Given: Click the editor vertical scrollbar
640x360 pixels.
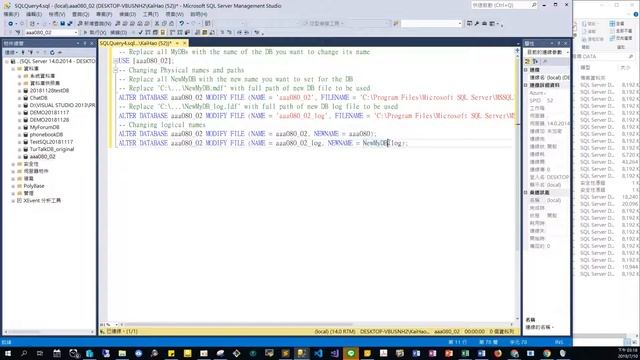Looking at the screenshot, I should point(518,184).
